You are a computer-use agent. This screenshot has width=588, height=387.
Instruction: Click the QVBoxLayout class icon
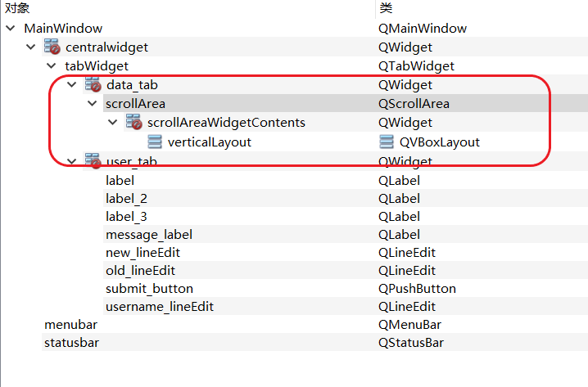click(387, 142)
